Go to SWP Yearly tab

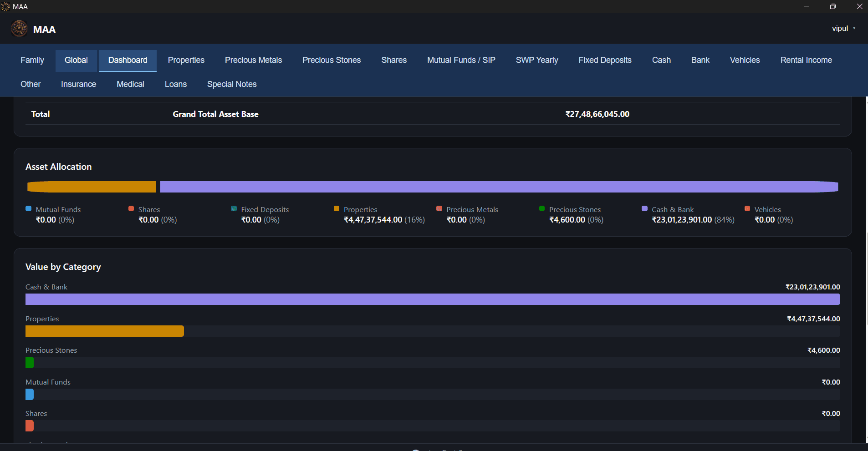537,60
